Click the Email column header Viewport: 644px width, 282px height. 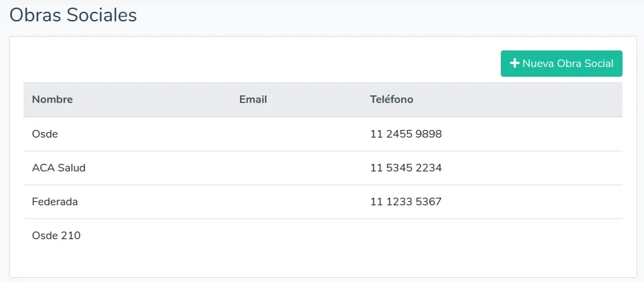point(253,100)
